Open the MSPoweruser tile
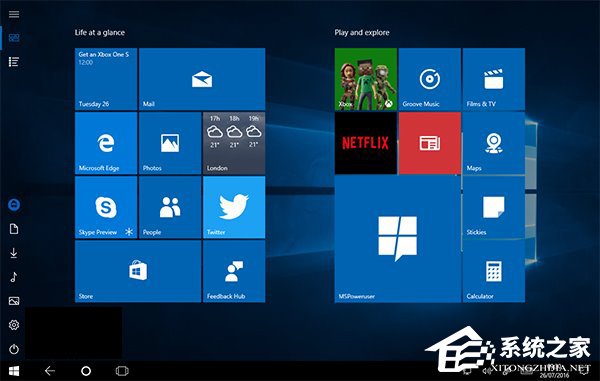Screen dimensions: 600x381 point(398,239)
